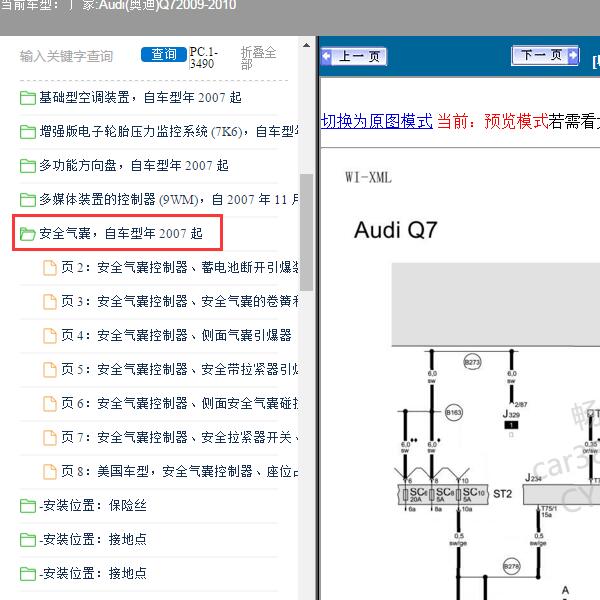Select 多功能方向盘，自车型年 2007 起
600x600 pixels.
coord(134,165)
